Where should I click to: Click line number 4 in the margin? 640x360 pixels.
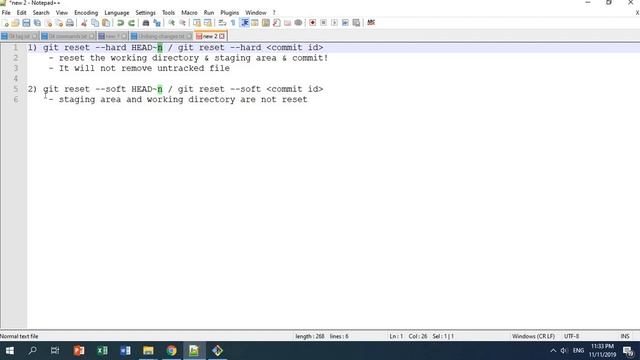coord(16,78)
